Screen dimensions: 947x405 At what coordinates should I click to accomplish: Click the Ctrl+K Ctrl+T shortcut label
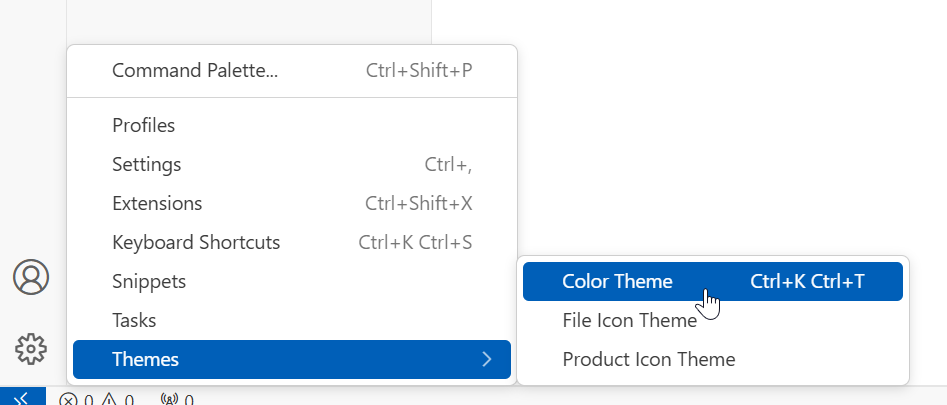coord(807,281)
